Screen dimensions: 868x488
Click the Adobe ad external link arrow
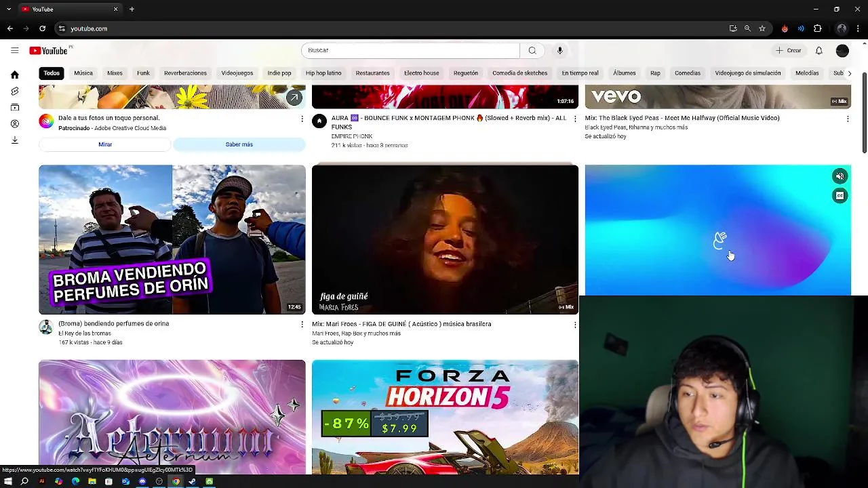(294, 98)
